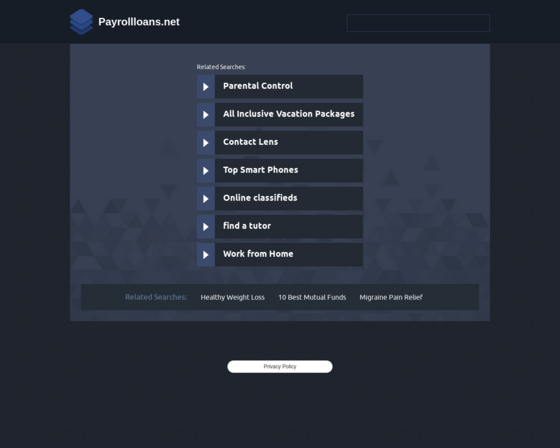Click the arrow icon beside Work from Home

pyautogui.click(x=206, y=255)
